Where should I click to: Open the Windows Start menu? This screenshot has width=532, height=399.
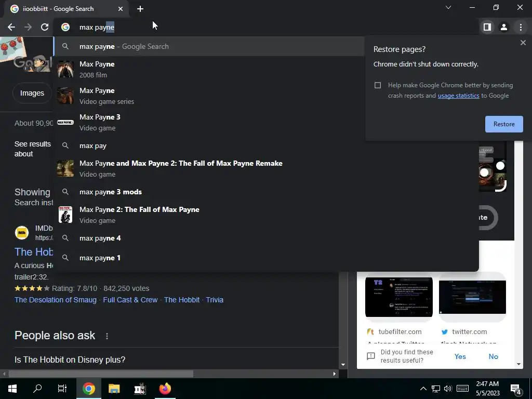click(x=12, y=389)
